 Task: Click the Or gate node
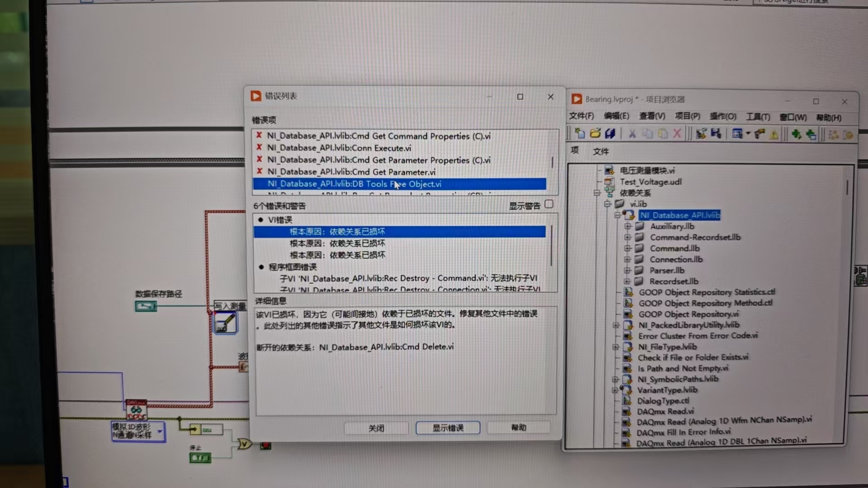(244, 444)
